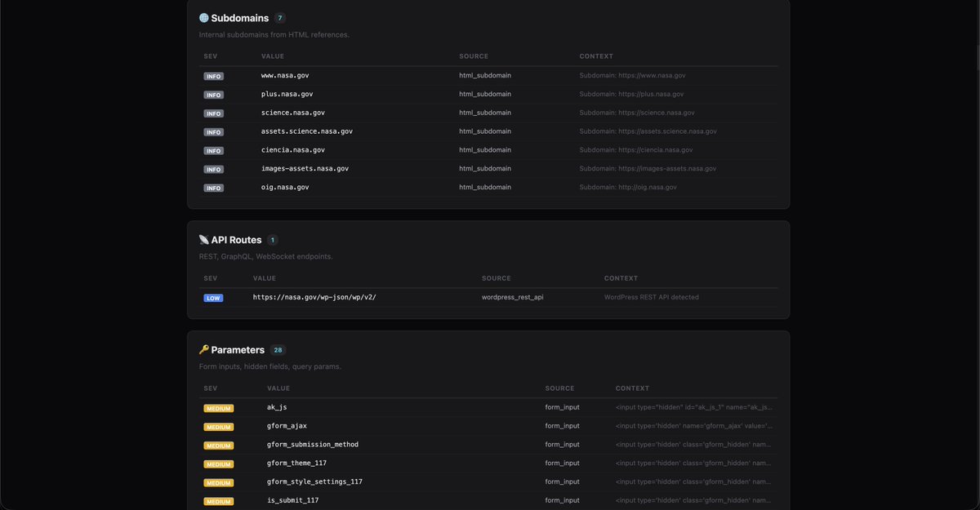This screenshot has width=980, height=510.
Task: Click form_input source in ak_js row
Action: [563, 407]
